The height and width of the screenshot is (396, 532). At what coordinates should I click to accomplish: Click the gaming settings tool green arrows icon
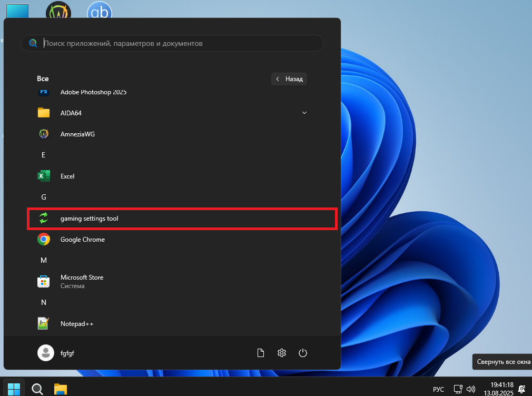43,218
